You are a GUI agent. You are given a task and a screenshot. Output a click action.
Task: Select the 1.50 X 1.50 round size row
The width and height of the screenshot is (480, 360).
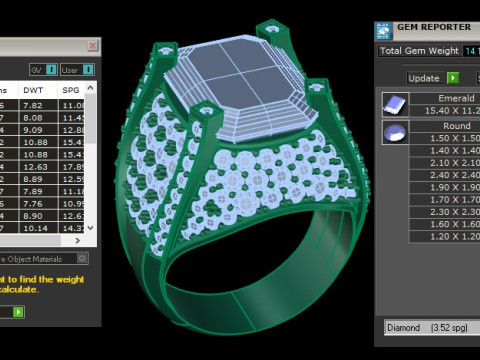tap(445, 138)
